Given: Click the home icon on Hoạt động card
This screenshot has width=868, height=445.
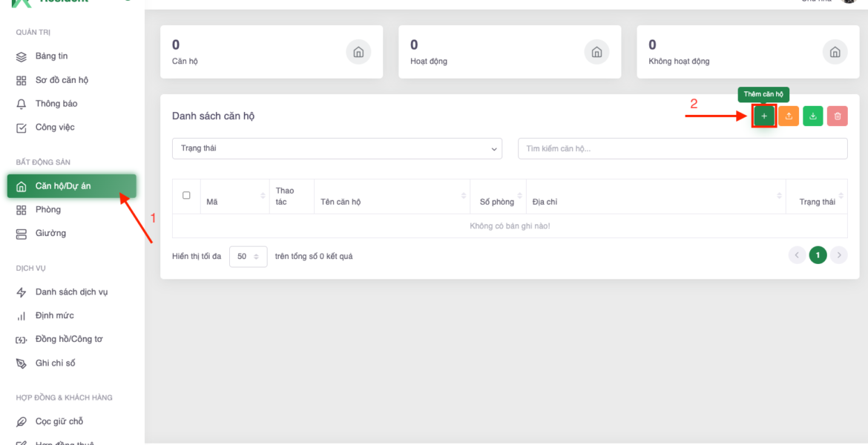Looking at the screenshot, I should pyautogui.click(x=596, y=52).
